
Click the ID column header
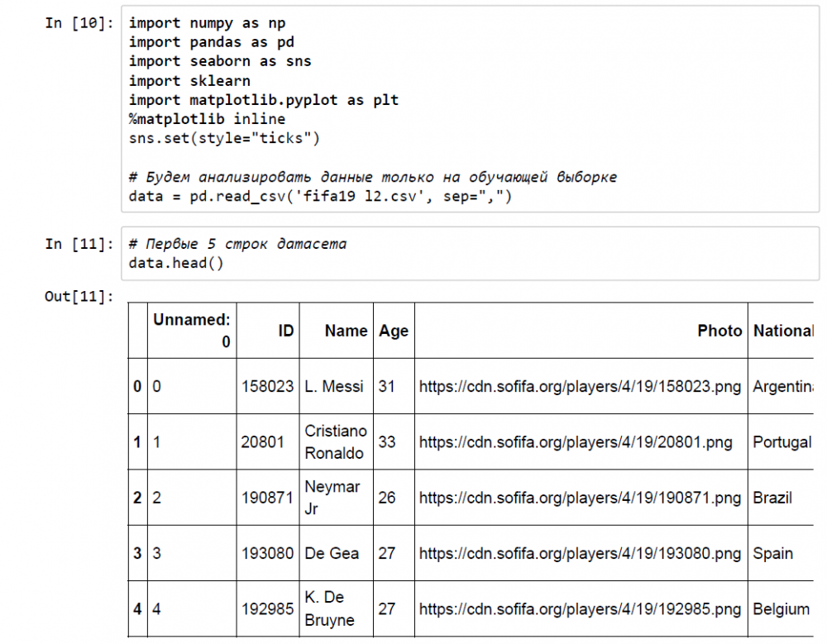[285, 331]
